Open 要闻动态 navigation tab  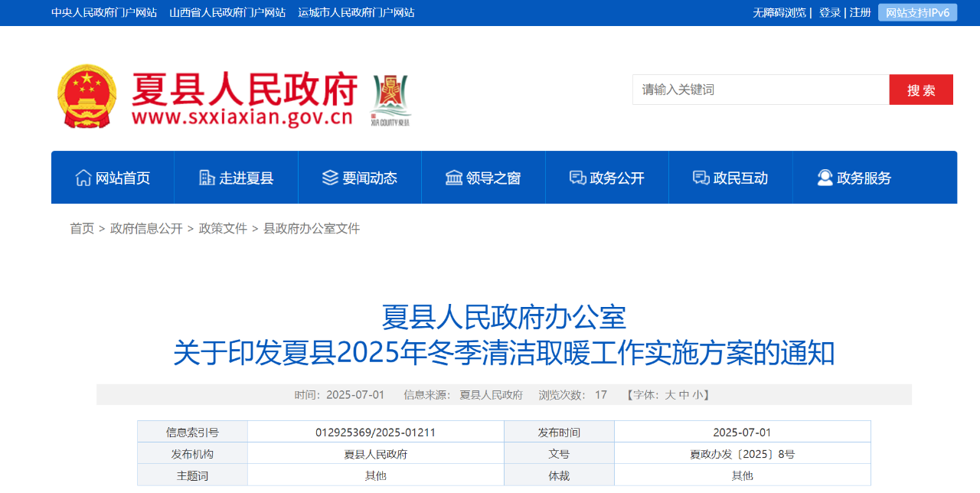pos(360,178)
